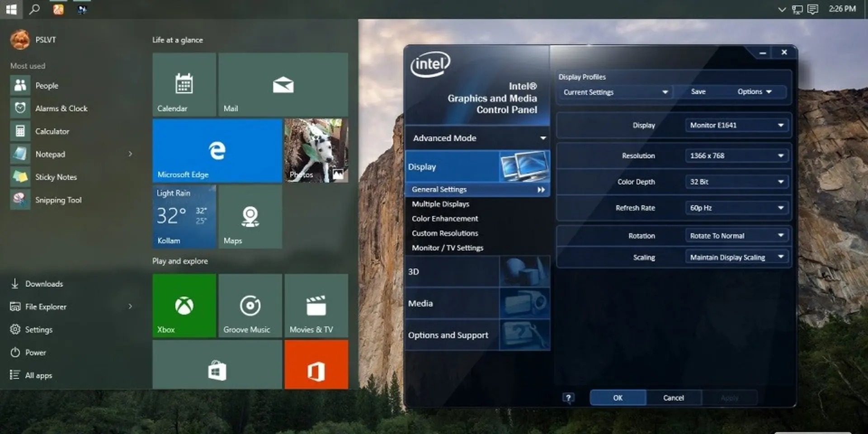The image size is (868, 434).
Task: Select the Display category
Action: pyautogui.click(x=477, y=166)
